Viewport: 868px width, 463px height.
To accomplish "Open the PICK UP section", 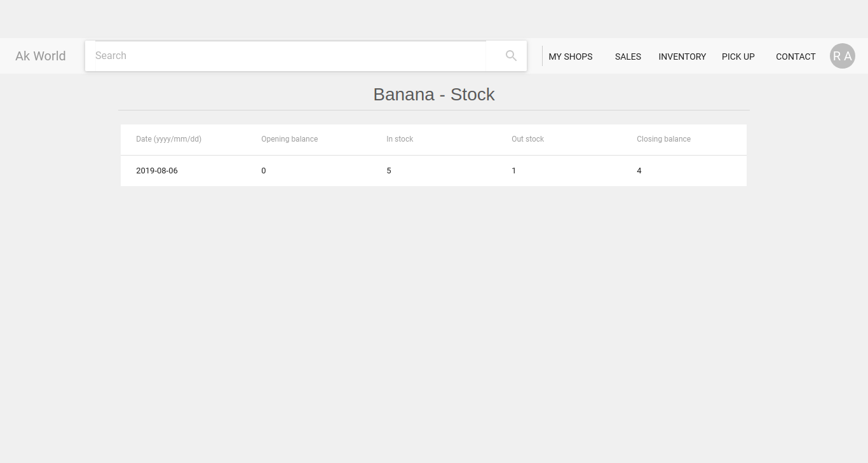I will click(x=738, y=57).
